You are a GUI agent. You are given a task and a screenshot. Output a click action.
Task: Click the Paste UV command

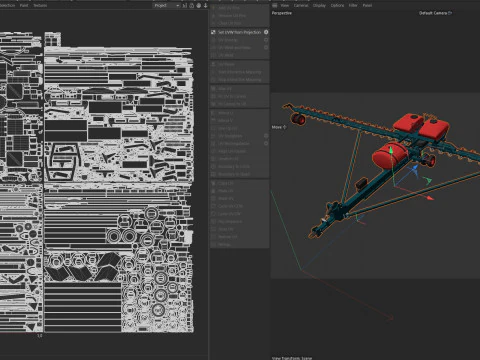239,191
